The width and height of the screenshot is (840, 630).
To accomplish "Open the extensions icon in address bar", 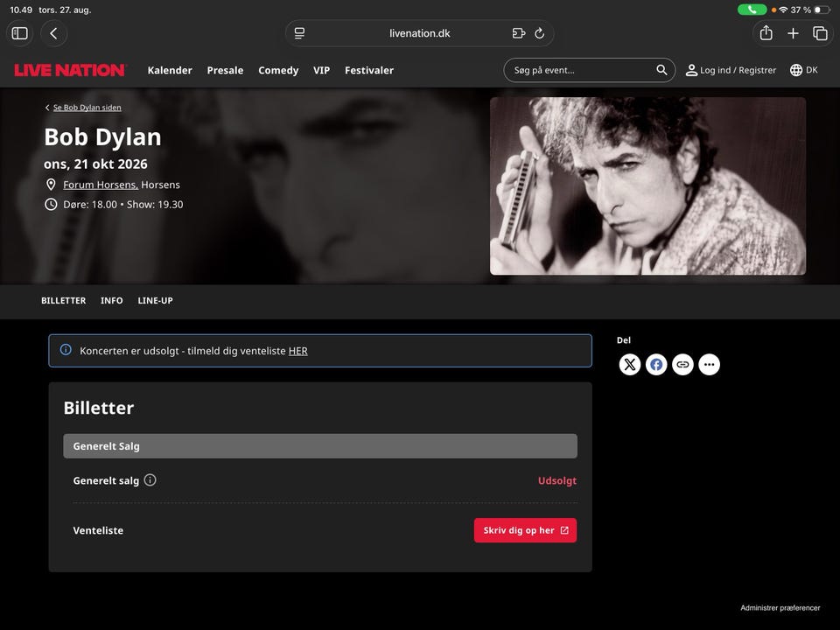I will tap(518, 33).
